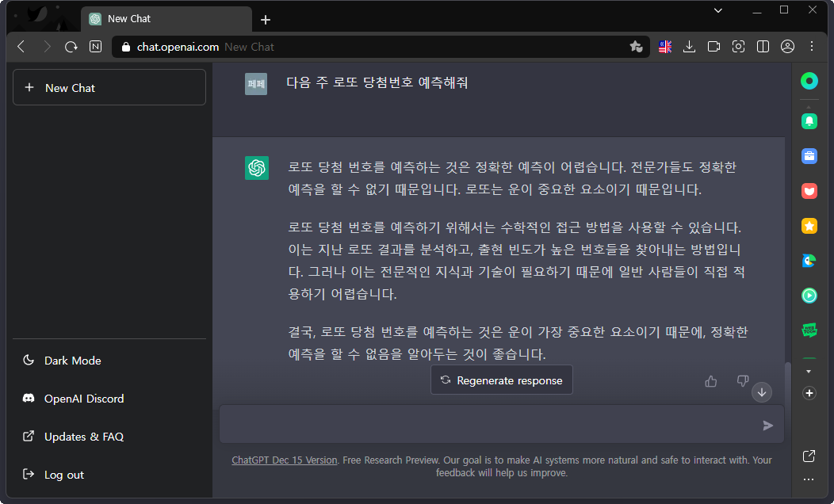Image resolution: width=834 pixels, height=504 pixels.
Task: Add a new sidebar item with the plus icon
Action: pos(809,393)
